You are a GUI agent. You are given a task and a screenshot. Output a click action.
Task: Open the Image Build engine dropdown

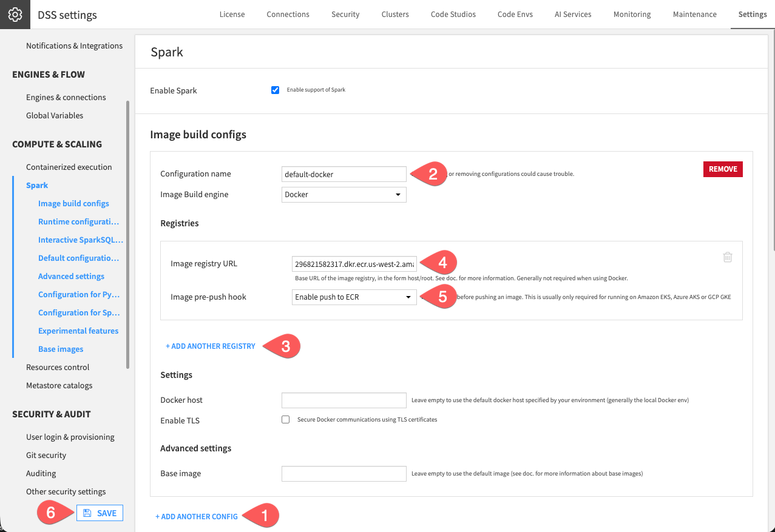point(344,195)
